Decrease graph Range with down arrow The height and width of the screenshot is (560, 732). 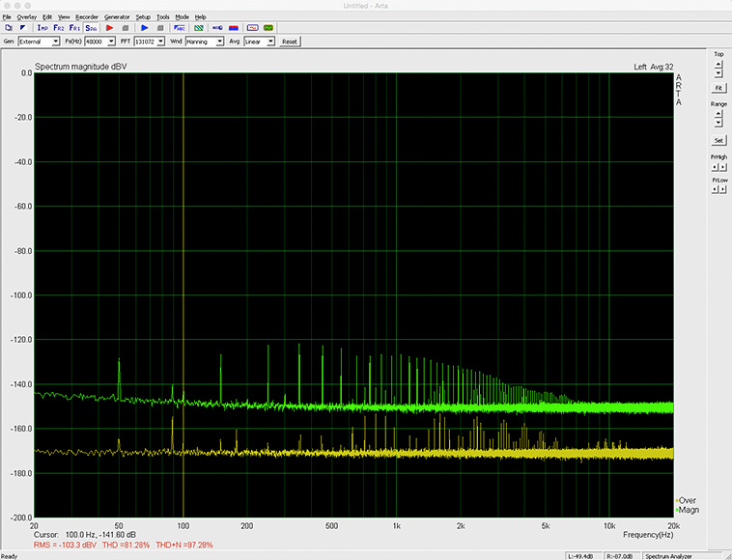(x=718, y=123)
